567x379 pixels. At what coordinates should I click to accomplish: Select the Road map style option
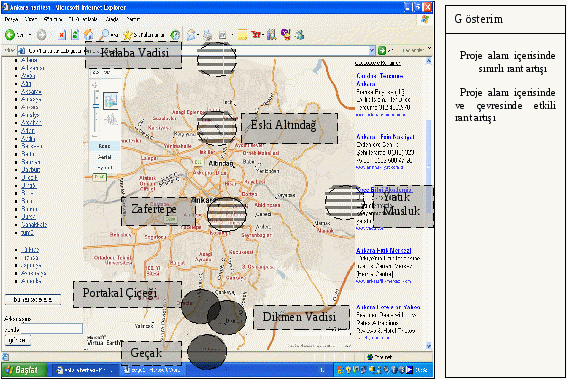[104, 146]
